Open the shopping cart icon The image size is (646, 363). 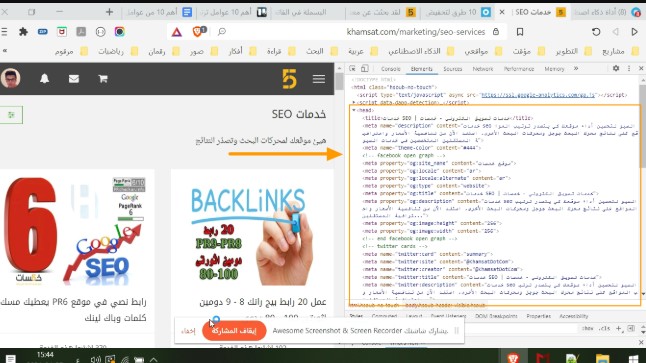[x=103, y=79]
